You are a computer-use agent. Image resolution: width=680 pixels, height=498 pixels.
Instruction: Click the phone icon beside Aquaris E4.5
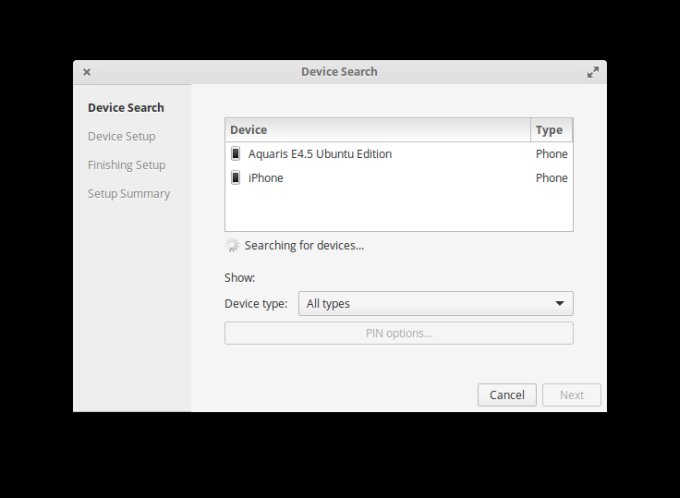tap(235, 154)
